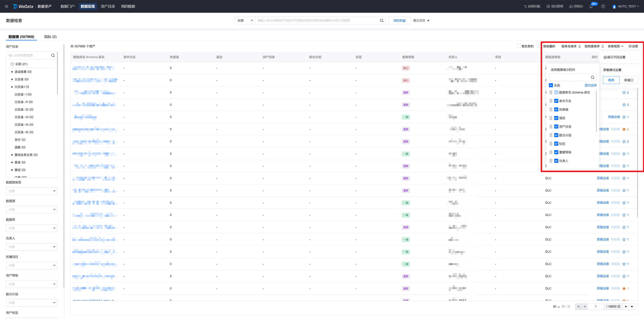The height and width of the screenshot is (319, 644).
Task: Click the AUTO_TEST user avatar icon
Action: coord(614,7)
